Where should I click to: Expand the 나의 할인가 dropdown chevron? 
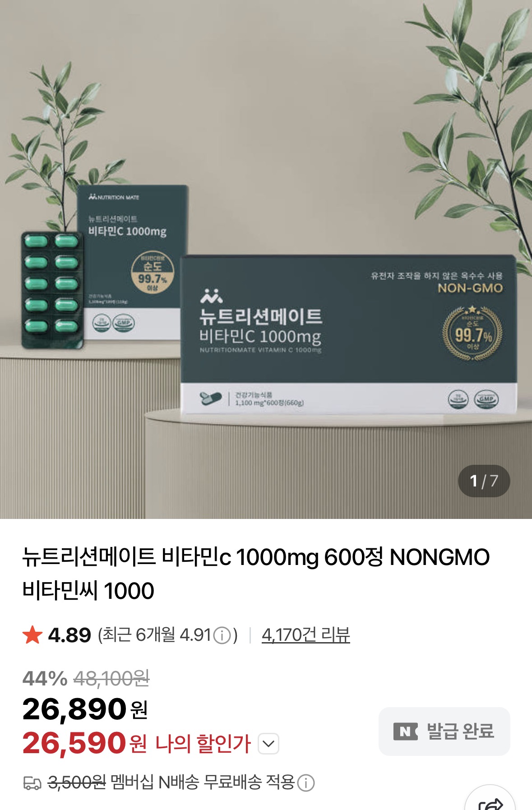click(x=268, y=744)
